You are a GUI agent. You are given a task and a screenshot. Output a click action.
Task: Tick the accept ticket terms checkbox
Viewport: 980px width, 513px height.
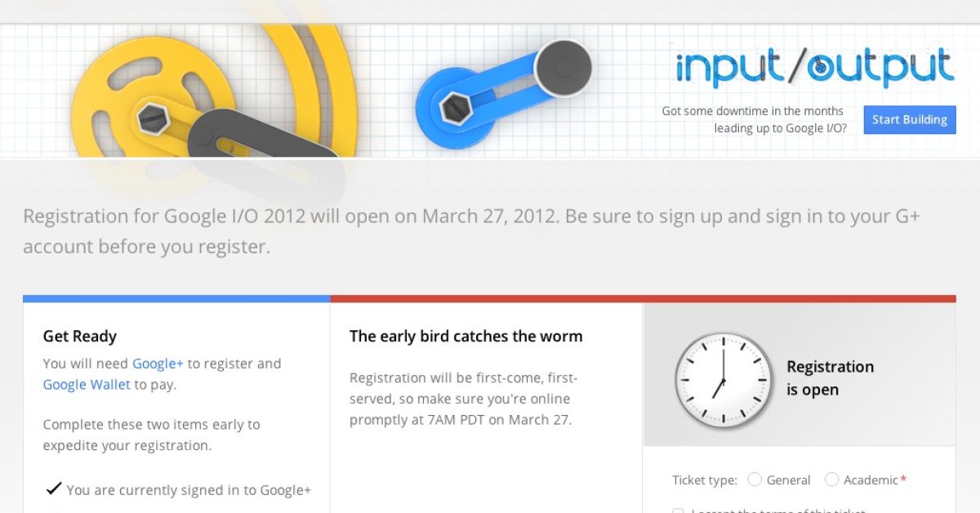[678, 511]
